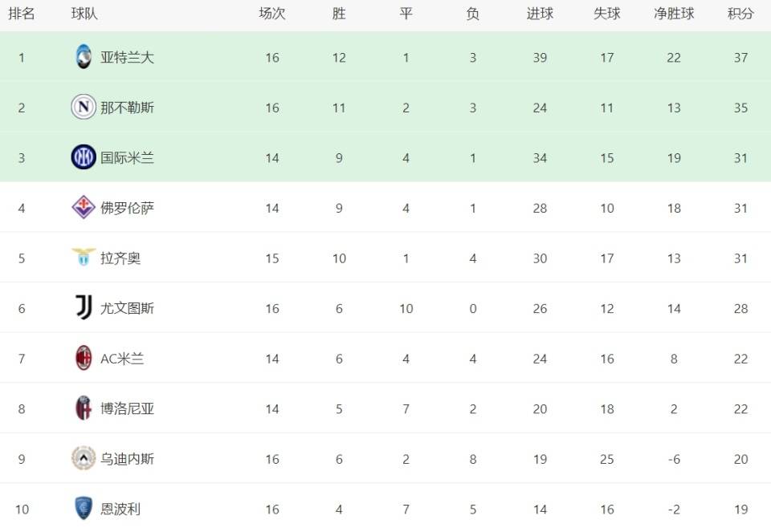Click the Bologna (博洛尼亚) club crest

pos(84,408)
